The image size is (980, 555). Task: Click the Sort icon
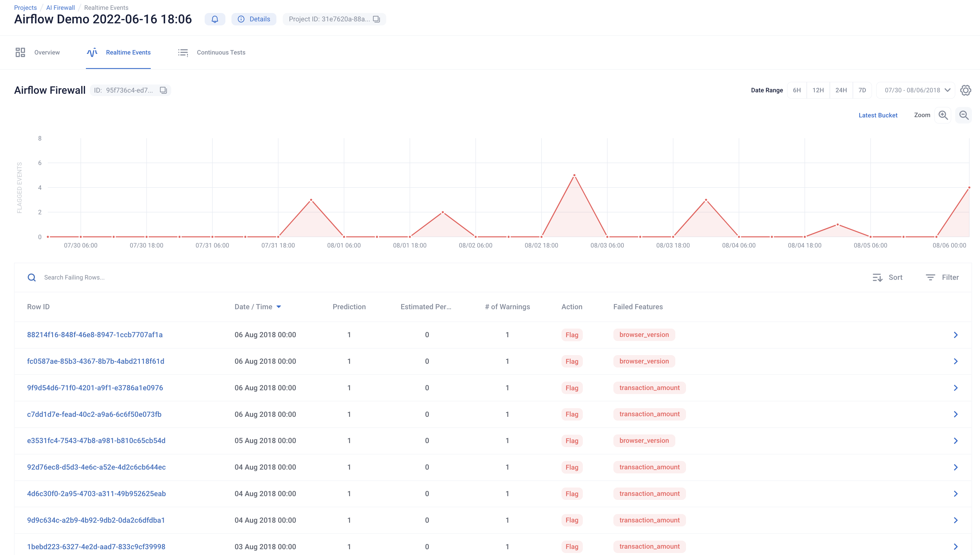point(878,277)
